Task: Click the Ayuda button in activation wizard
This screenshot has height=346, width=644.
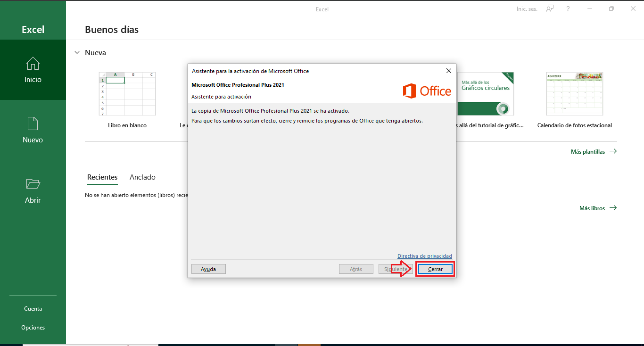Action: point(208,269)
